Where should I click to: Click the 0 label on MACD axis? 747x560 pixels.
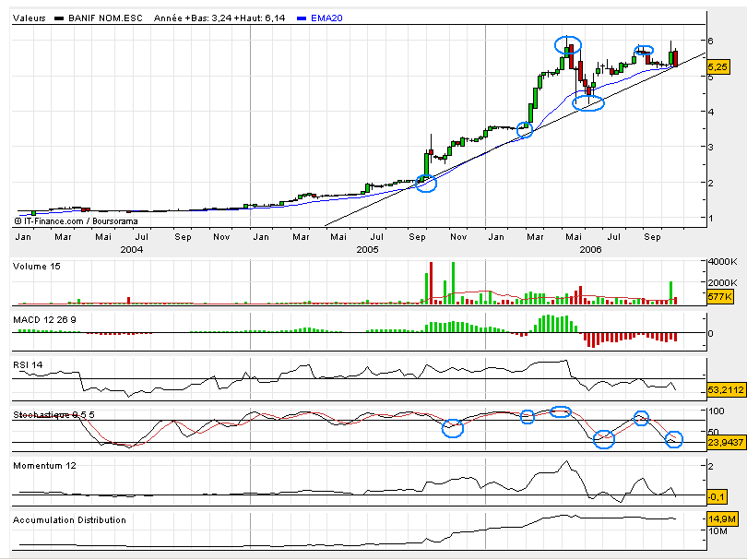(x=710, y=334)
